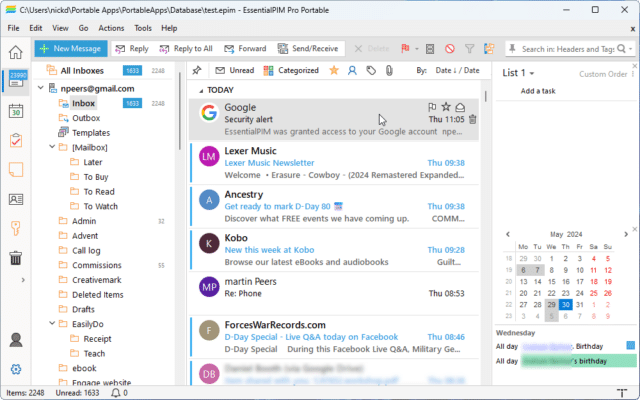Screen dimensions: 640x400
Task: Open user profile icon in sidebar
Action: [16, 340]
